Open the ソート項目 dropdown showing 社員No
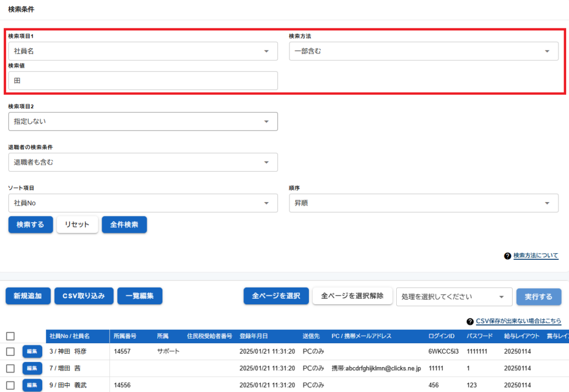This screenshot has width=569, height=392. click(x=143, y=203)
